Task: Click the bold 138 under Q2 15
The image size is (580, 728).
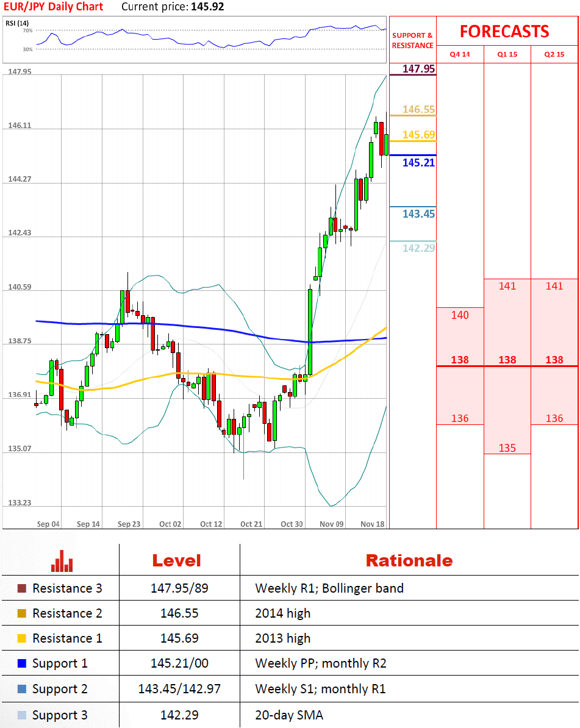Action: pyautogui.click(x=554, y=360)
